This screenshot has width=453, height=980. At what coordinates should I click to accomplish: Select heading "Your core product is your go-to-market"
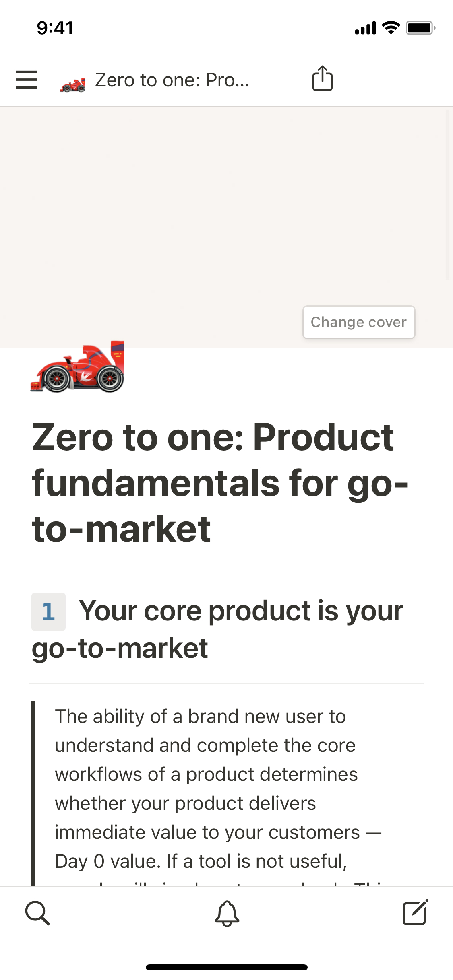(241, 611)
